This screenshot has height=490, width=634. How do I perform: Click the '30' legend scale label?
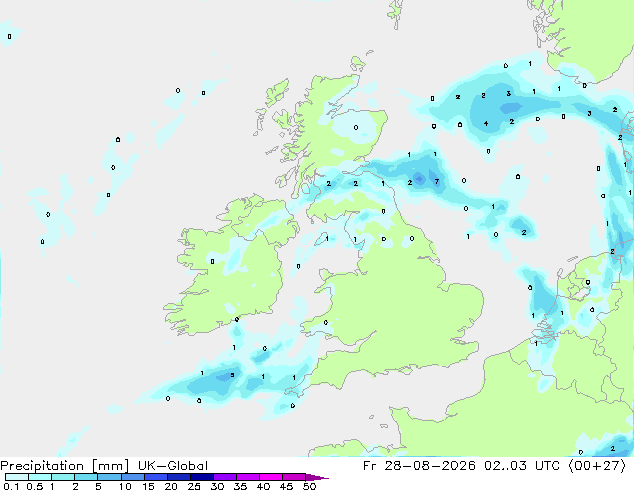(217, 486)
